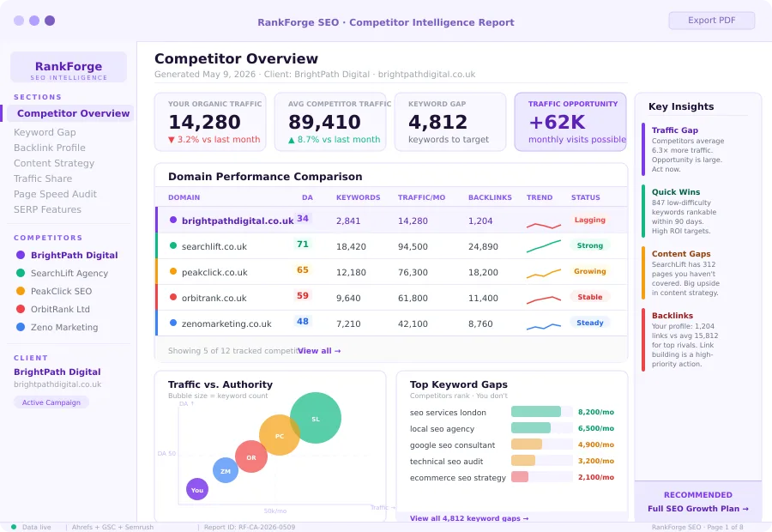Image resolution: width=772 pixels, height=532 pixels.
Task: Click the You bubble in chart
Action: tap(197, 489)
